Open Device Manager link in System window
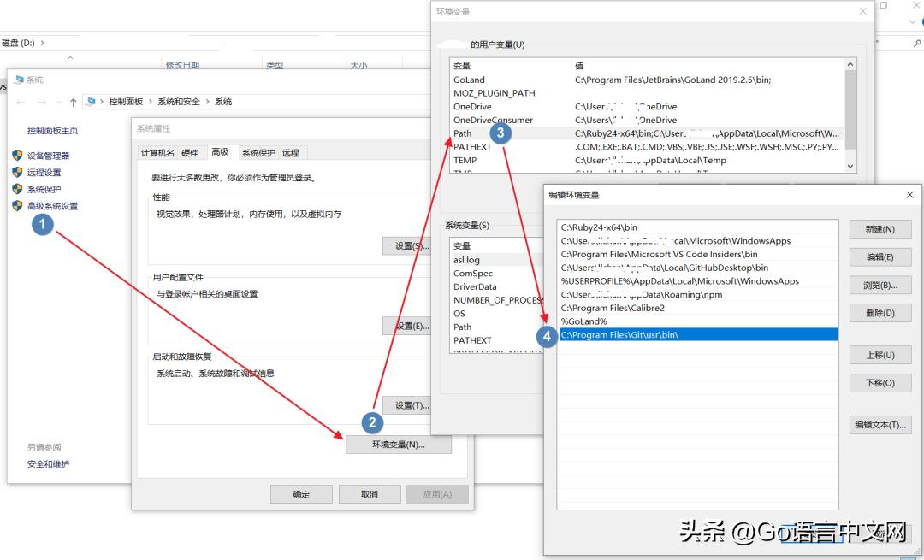Image resolution: width=924 pixels, height=560 pixels. [x=48, y=156]
